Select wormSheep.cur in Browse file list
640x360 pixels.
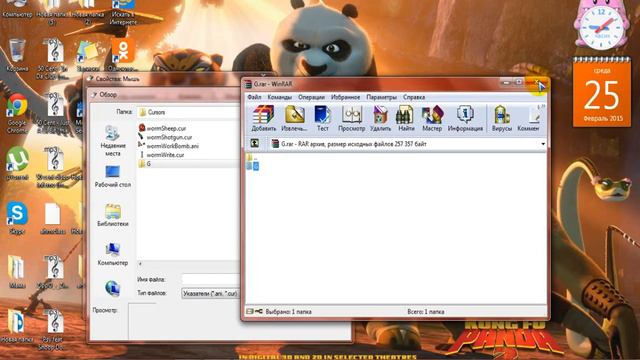(x=162, y=128)
